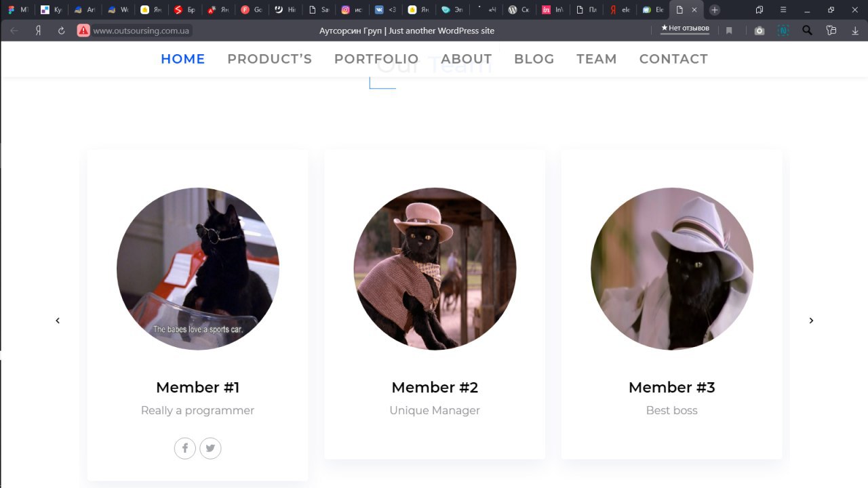The width and height of the screenshot is (868, 488).
Task: Go to the HOME menu item
Action: (x=183, y=59)
